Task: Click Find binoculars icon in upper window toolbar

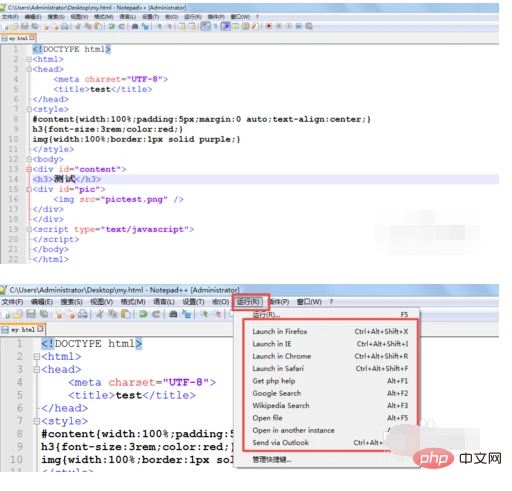Action: pos(135,26)
